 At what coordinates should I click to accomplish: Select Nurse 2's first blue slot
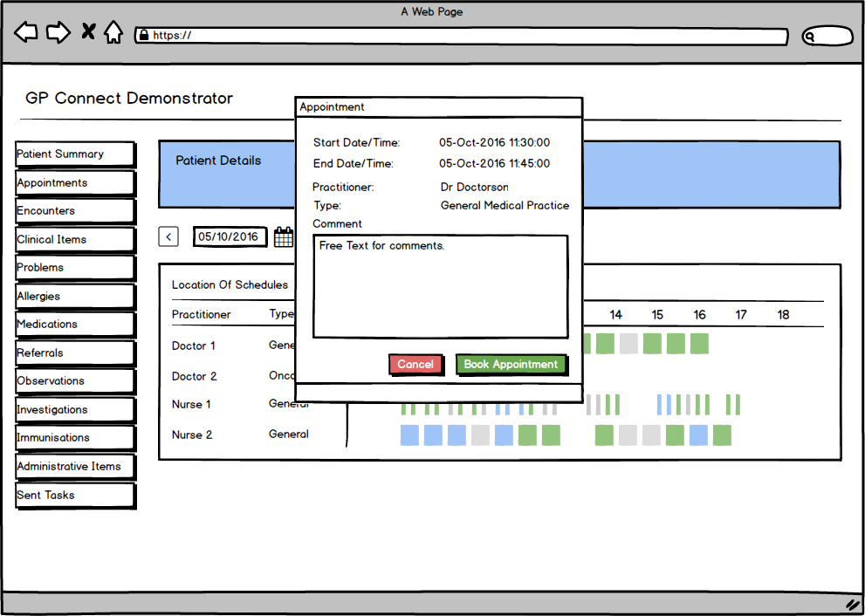pyautogui.click(x=409, y=435)
